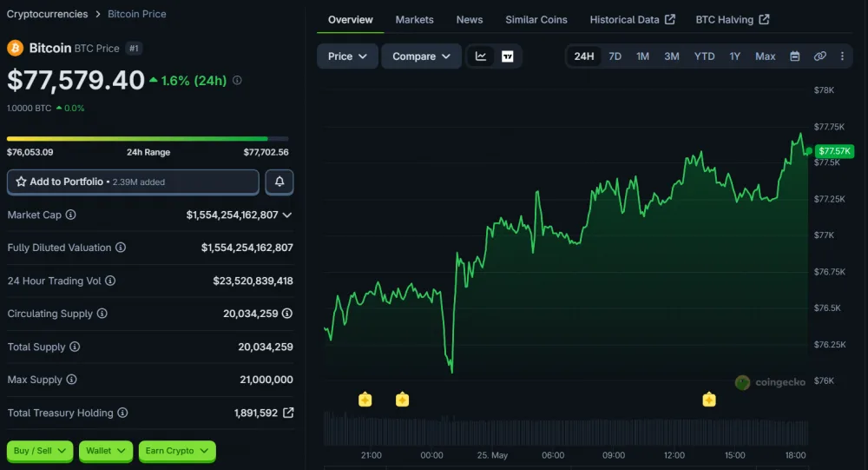Select the YTD time range
Viewport: 868px width, 470px height.
(704, 56)
